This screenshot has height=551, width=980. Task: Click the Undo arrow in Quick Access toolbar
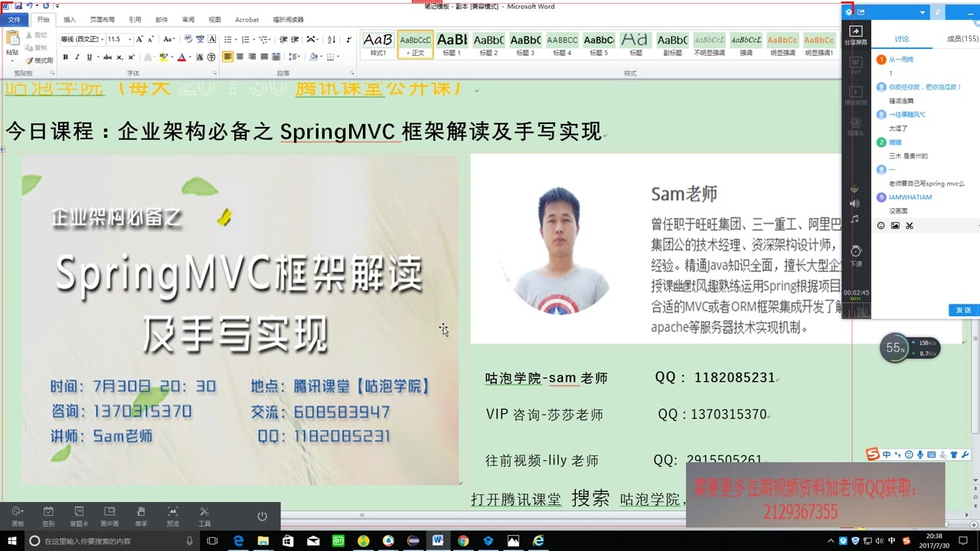click(29, 5)
